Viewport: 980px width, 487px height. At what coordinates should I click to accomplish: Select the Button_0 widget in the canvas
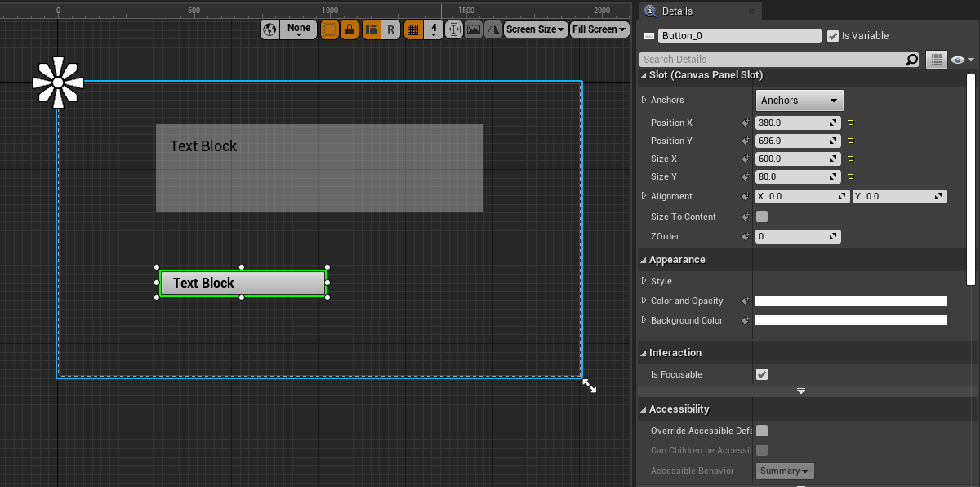click(x=243, y=283)
